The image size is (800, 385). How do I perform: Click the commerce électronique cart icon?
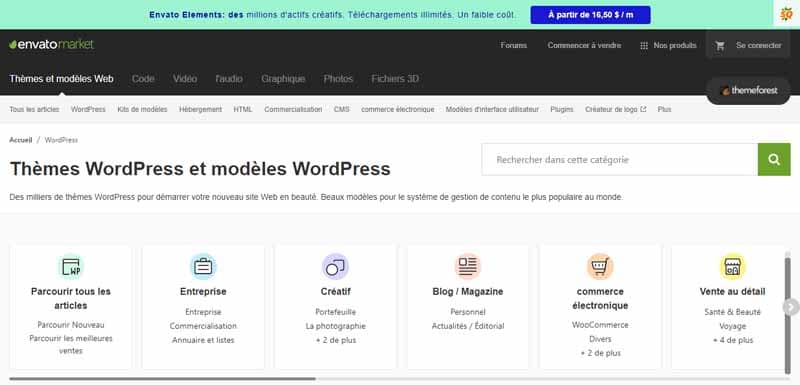pos(600,267)
